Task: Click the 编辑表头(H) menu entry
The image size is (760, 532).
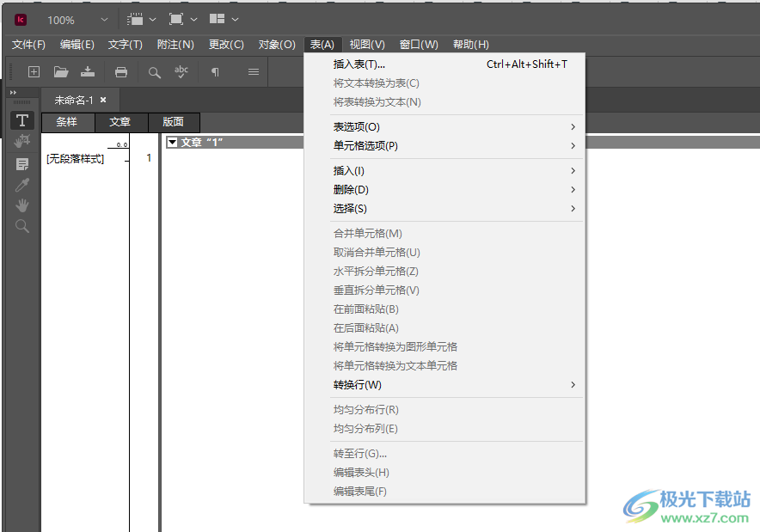Action: click(x=444, y=473)
